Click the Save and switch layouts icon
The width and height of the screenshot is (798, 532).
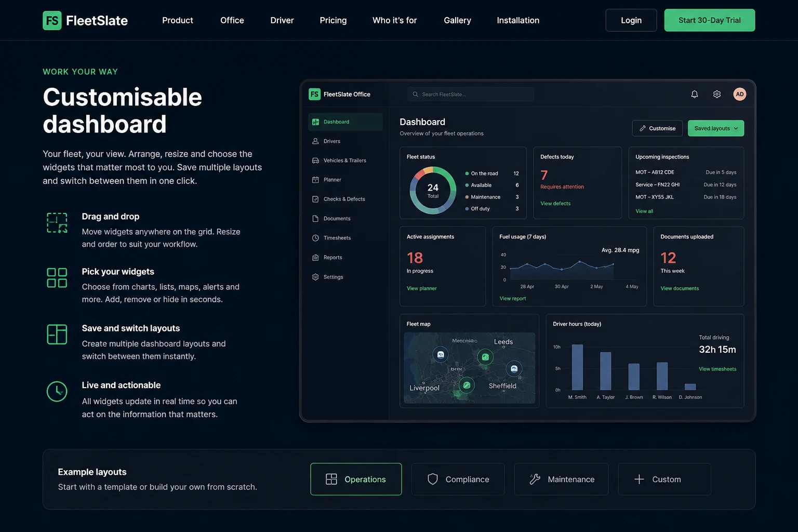(57, 335)
